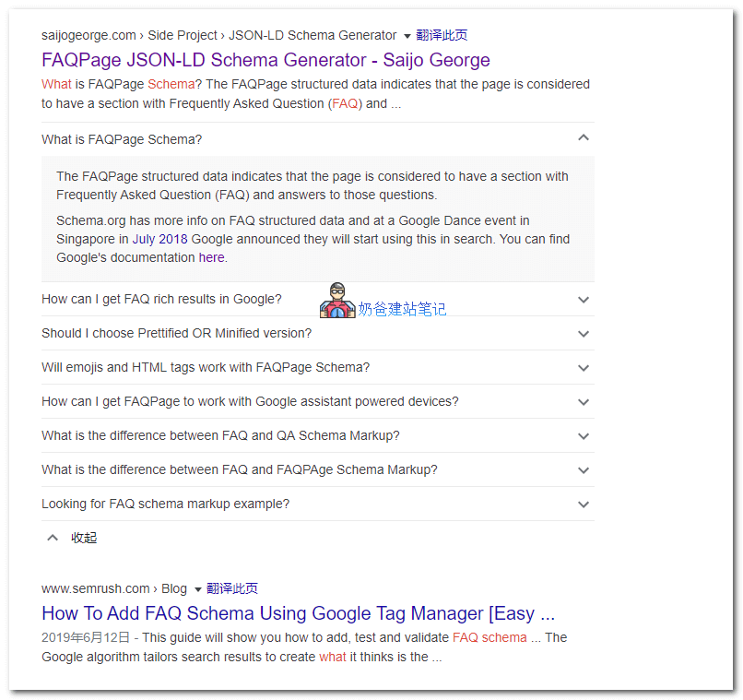This screenshot has width=743, height=700.
Task: Click 翻译此页 link for saijogeorge result
Action: tap(442, 35)
